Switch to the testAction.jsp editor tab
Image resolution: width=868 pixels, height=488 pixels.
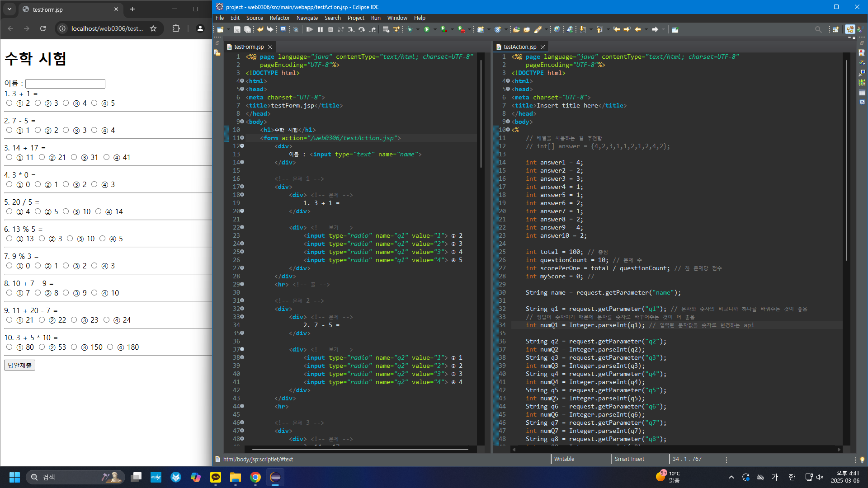pyautogui.click(x=519, y=47)
